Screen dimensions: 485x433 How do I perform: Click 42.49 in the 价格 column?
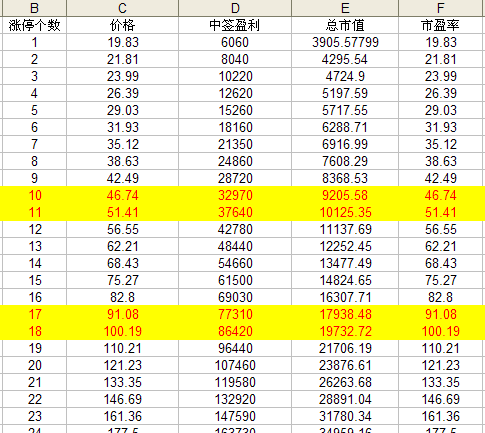tap(122, 178)
